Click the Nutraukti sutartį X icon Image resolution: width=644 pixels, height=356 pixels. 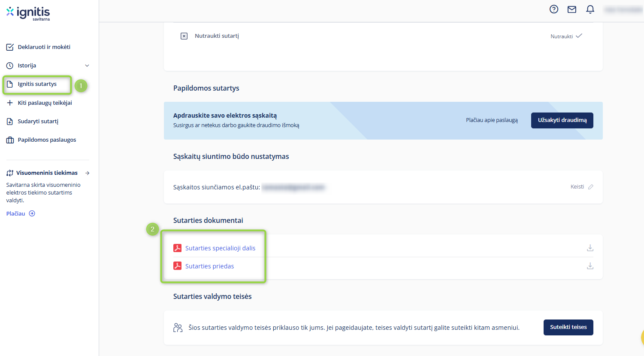[x=184, y=36]
